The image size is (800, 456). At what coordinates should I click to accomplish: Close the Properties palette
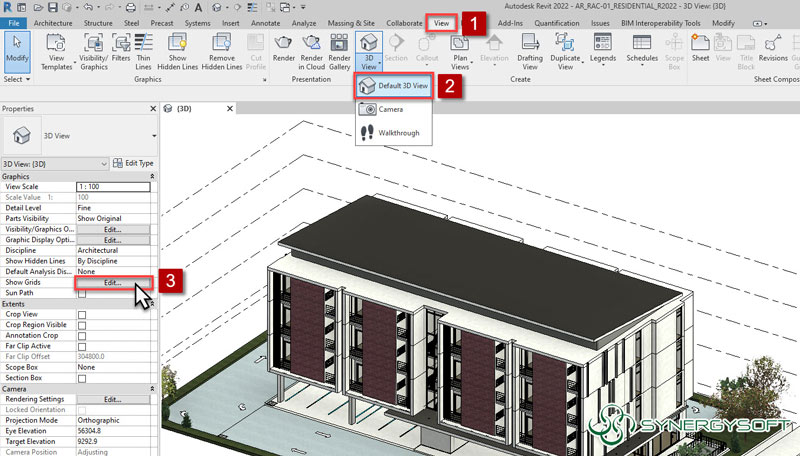(x=153, y=109)
